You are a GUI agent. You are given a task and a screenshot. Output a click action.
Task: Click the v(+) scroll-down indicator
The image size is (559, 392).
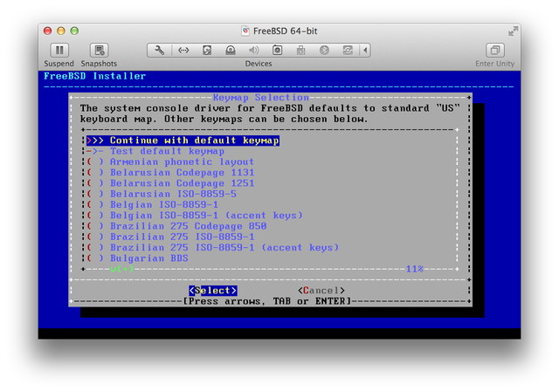(x=122, y=269)
